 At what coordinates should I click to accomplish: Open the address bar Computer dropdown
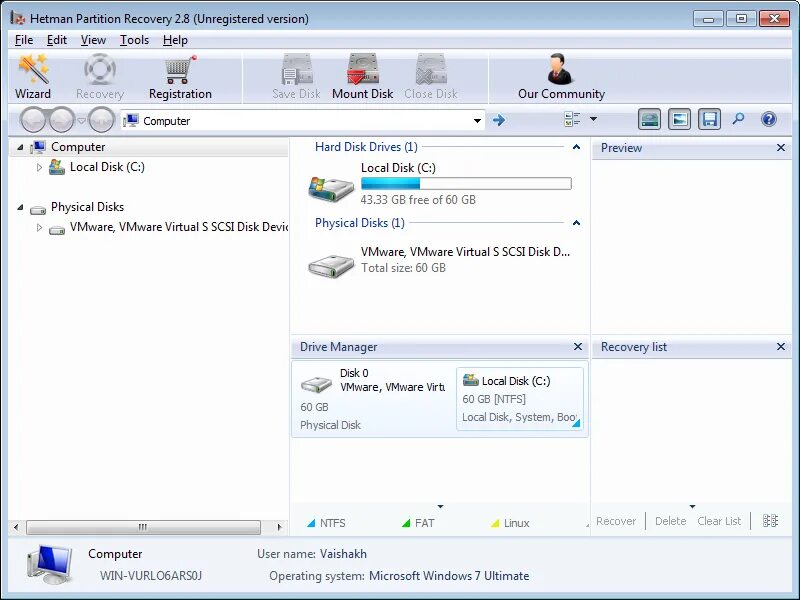click(477, 121)
